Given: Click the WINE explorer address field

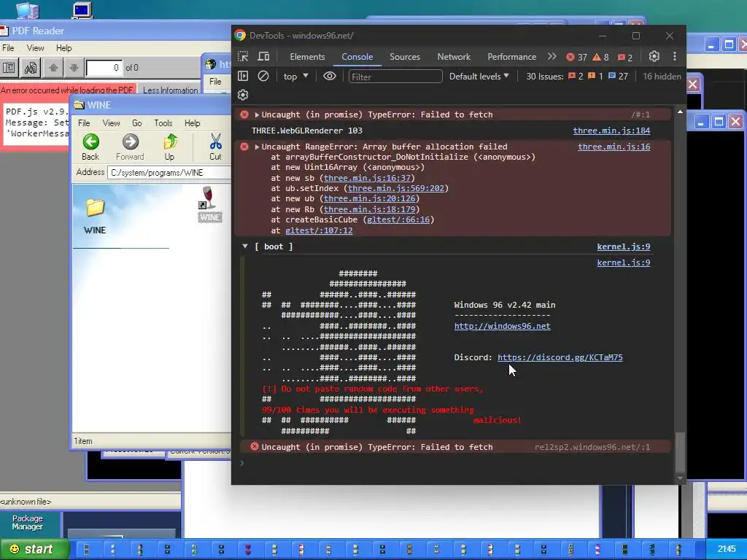Looking at the screenshot, I should tap(169, 172).
